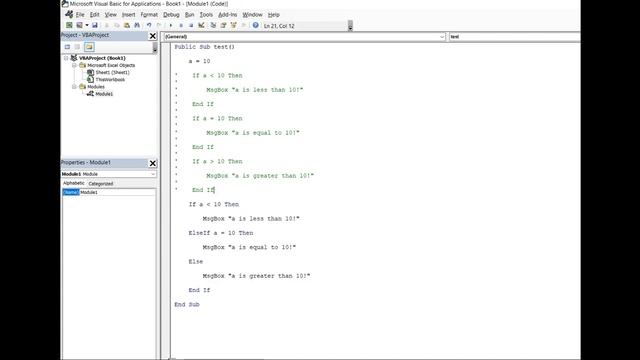The width and height of the screenshot is (640, 360).
Task: Select Sheet1 (Sheet1) in project tree
Action: click(112, 72)
